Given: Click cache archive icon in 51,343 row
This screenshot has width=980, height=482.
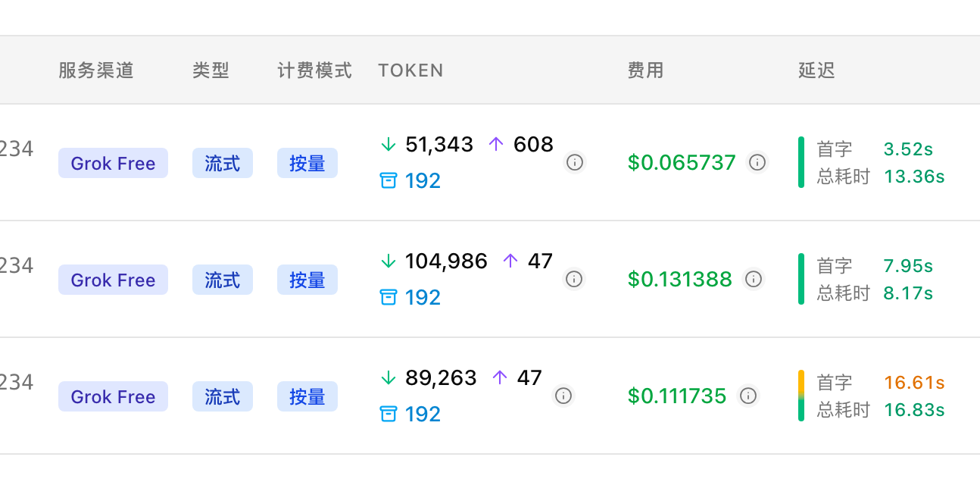Looking at the screenshot, I should 389,180.
